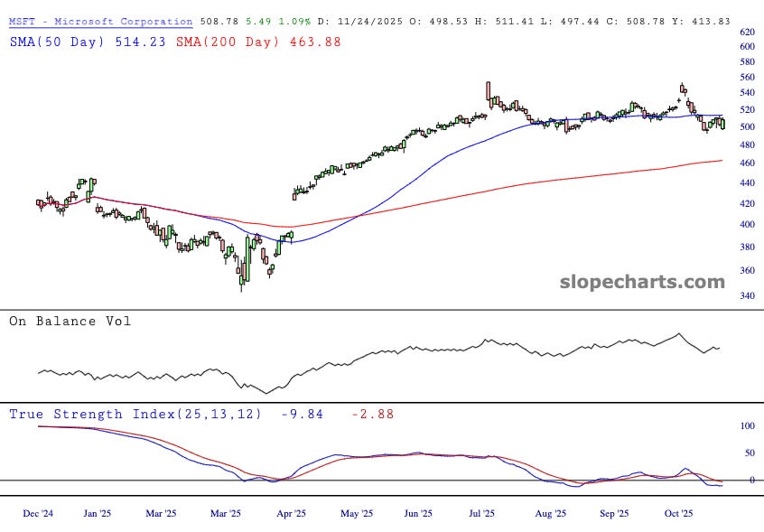The image size is (764, 532).
Task: Click the price change 5.49
Action: tap(258, 22)
